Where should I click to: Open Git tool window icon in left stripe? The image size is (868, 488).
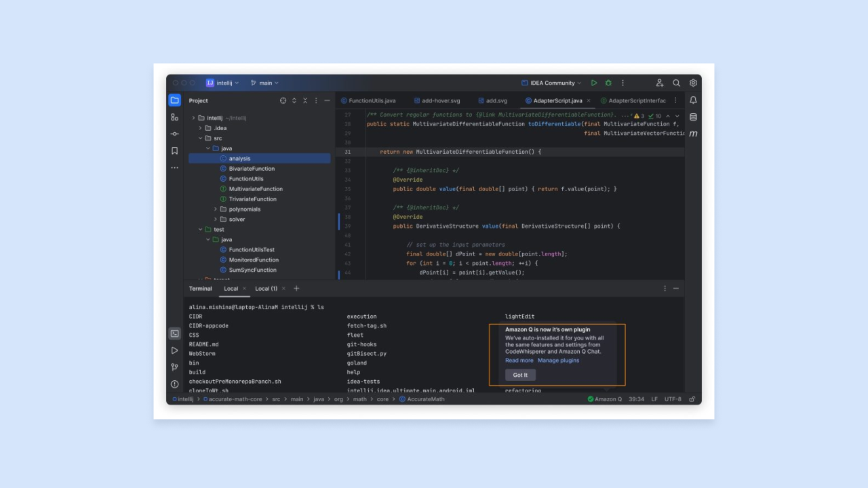click(x=175, y=367)
